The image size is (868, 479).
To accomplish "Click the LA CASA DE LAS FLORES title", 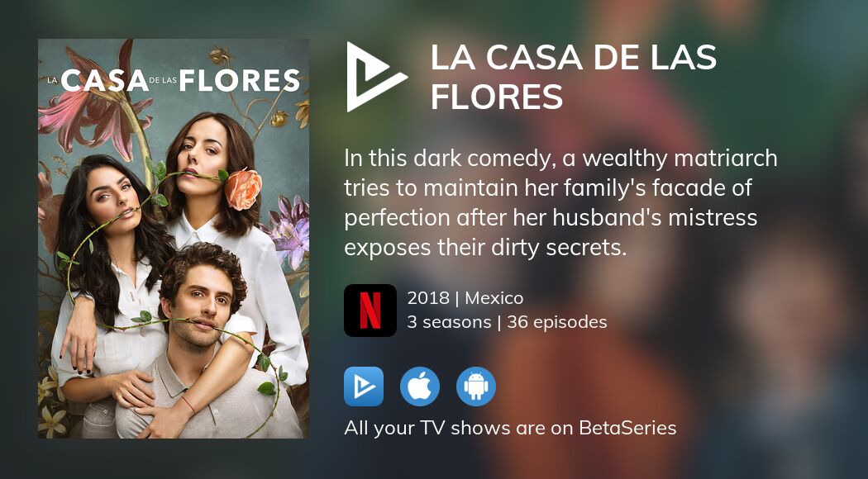I will (574, 76).
